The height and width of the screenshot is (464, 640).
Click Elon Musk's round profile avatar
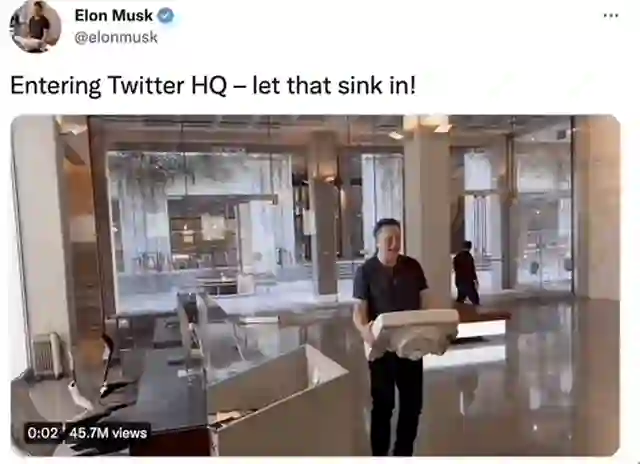36,26
